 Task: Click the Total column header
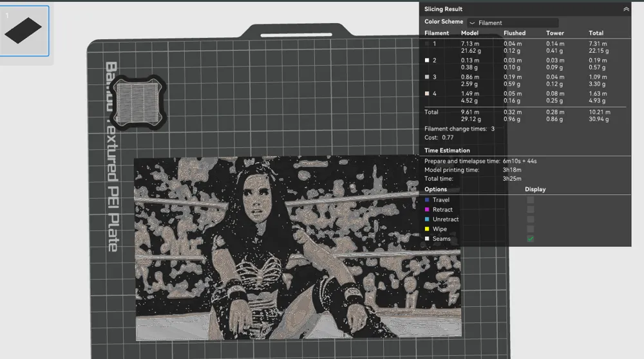pos(596,33)
